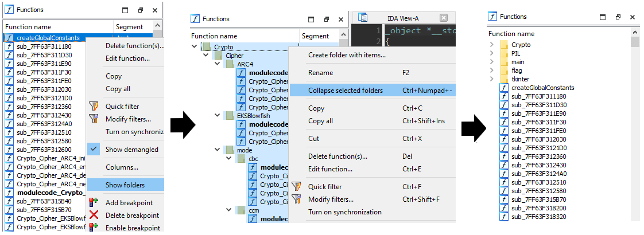Collapse the mode folder arrow
The width and height of the screenshot is (644, 235).
[x=218, y=150]
